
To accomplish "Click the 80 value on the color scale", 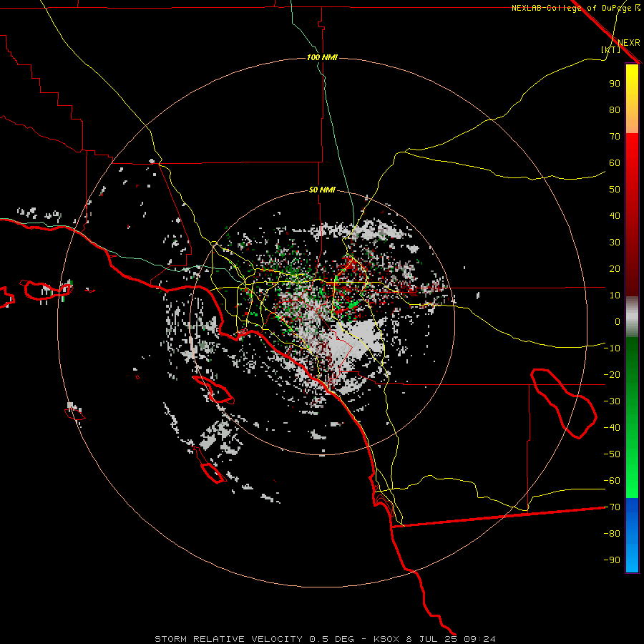I will point(615,109).
